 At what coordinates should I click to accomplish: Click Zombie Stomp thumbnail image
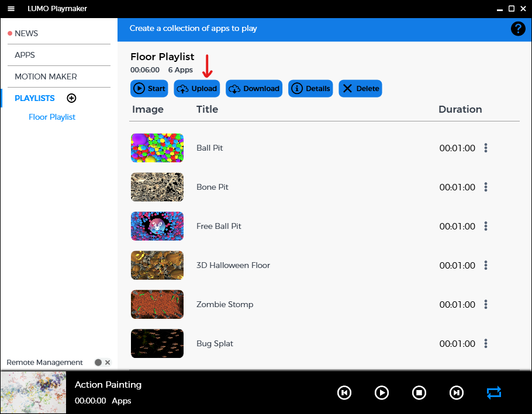157,305
